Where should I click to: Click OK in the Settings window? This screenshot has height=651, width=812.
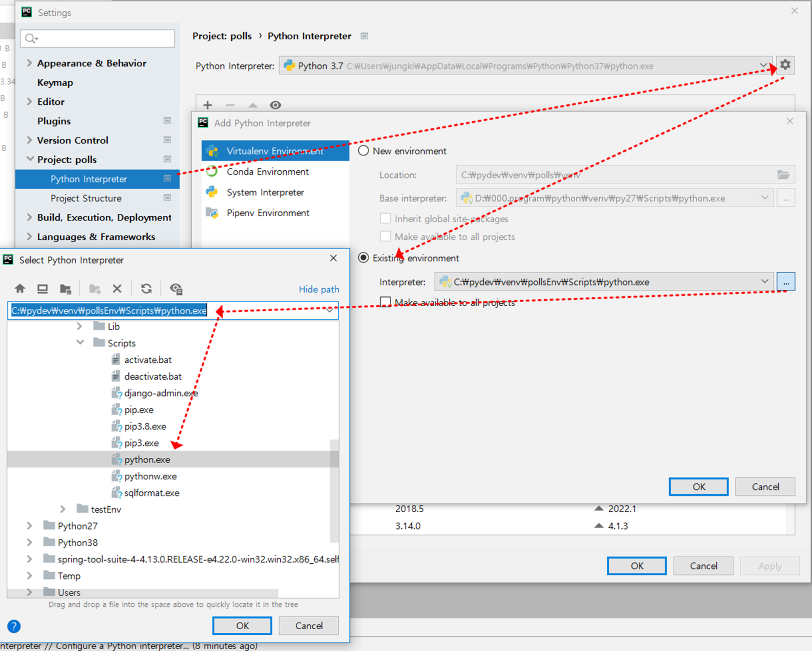pos(637,566)
